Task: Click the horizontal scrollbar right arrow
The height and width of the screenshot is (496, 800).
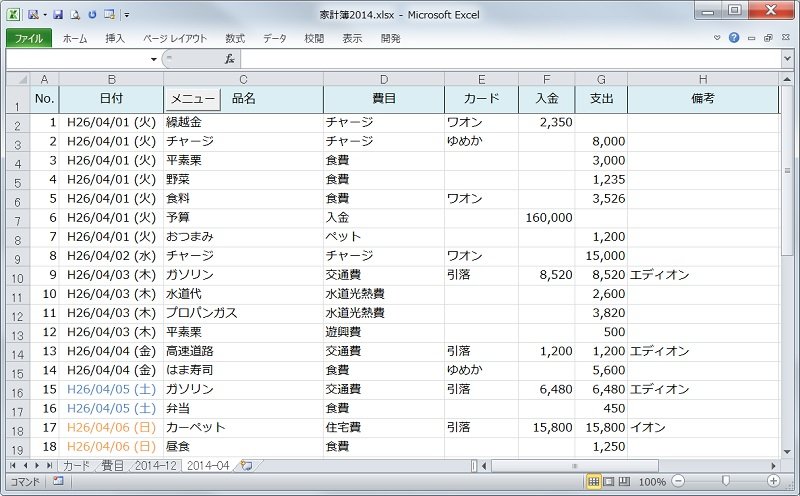Action: (773, 465)
